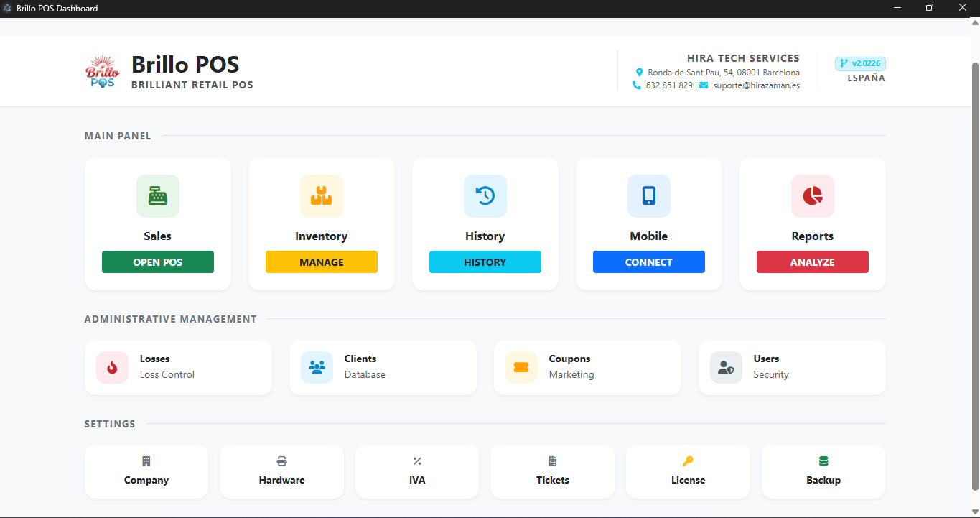Click the Reports card title

813,236
